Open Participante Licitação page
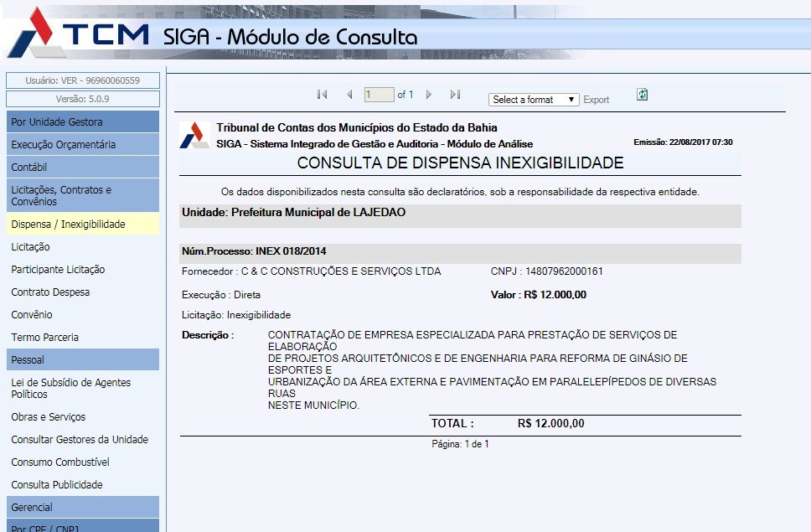The height and width of the screenshot is (532, 811). [x=58, y=270]
